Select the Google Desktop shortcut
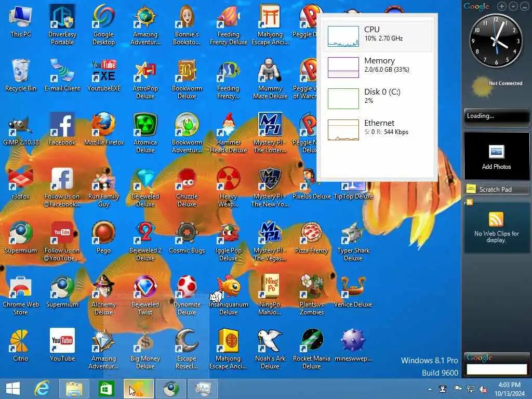Image resolution: width=532 pixels, height=399 pixels. coord(104,24)
